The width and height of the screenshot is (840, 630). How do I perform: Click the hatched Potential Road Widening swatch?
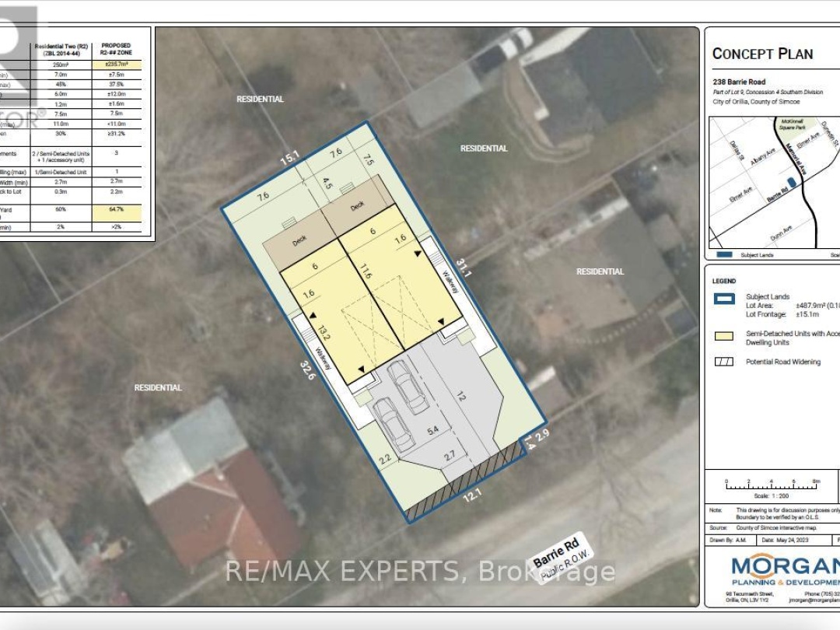tap(724, 362)
